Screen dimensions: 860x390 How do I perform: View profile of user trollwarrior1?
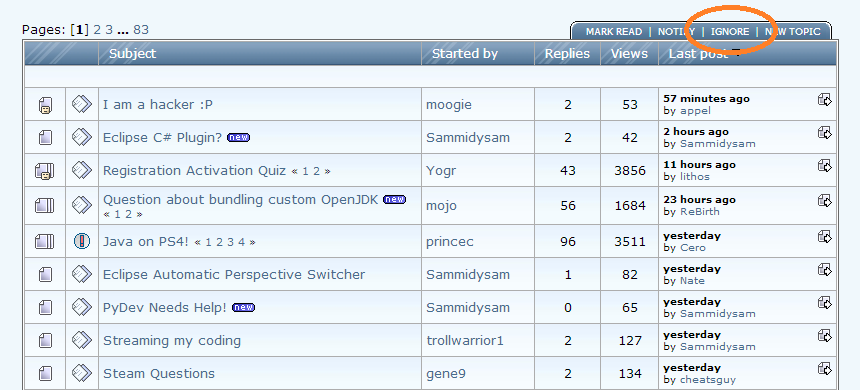tap(465, 340)
